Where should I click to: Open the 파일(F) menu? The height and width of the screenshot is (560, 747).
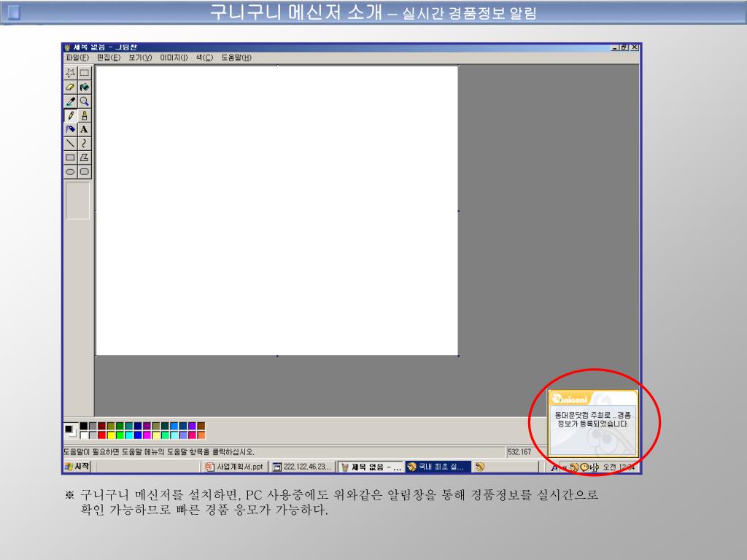click(77, 58)
